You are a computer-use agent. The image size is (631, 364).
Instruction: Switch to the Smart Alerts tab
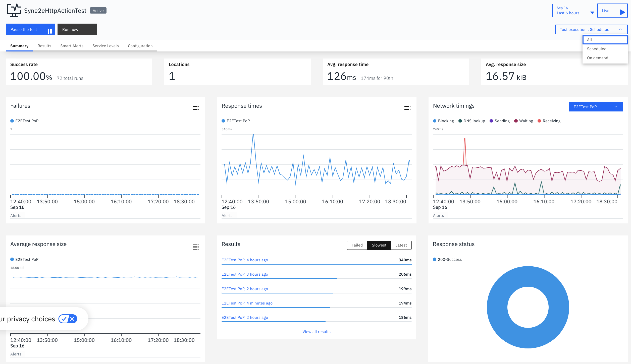pyautogui.click(x=72, y=46)
